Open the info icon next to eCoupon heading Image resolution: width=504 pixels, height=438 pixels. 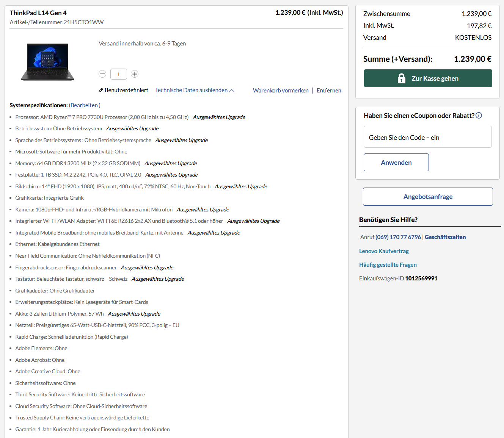tap(479, 116)
